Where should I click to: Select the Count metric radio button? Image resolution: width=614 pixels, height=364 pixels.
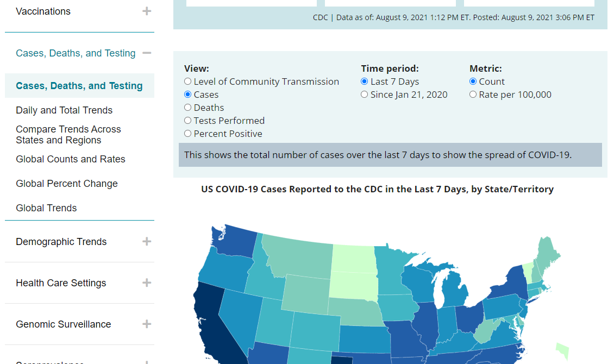pyautogui.click(x=473, y=81)
